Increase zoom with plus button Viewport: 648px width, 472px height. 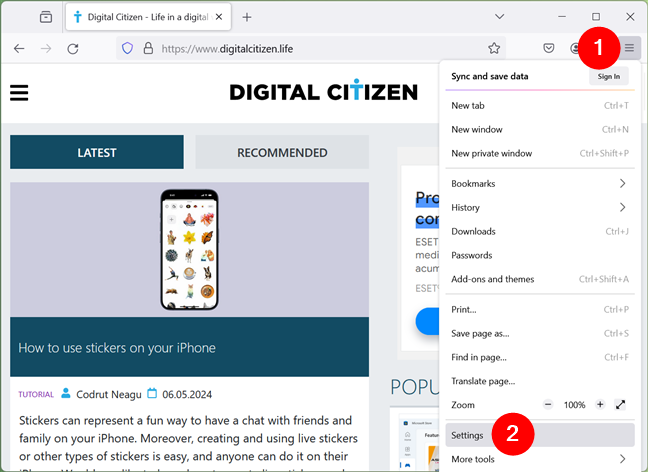pyautogui.click(x=600, y=405)
